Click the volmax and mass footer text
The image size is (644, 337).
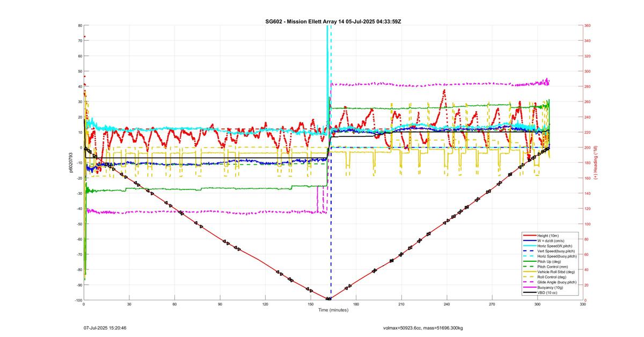coord(423,327)
